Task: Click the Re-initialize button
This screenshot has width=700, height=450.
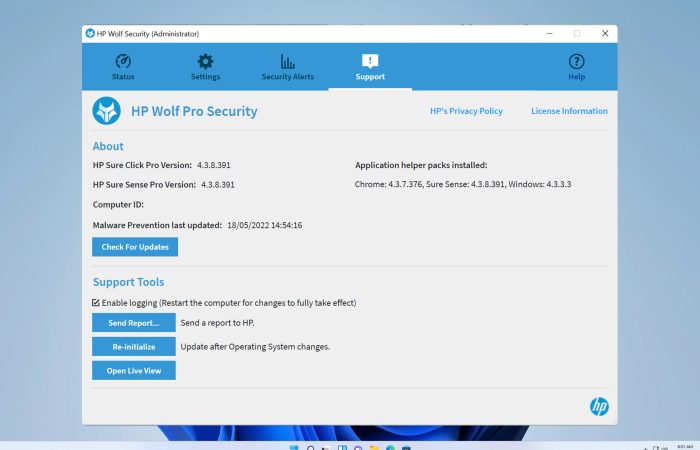Action: pyautogui.click(x=134, y=346)
